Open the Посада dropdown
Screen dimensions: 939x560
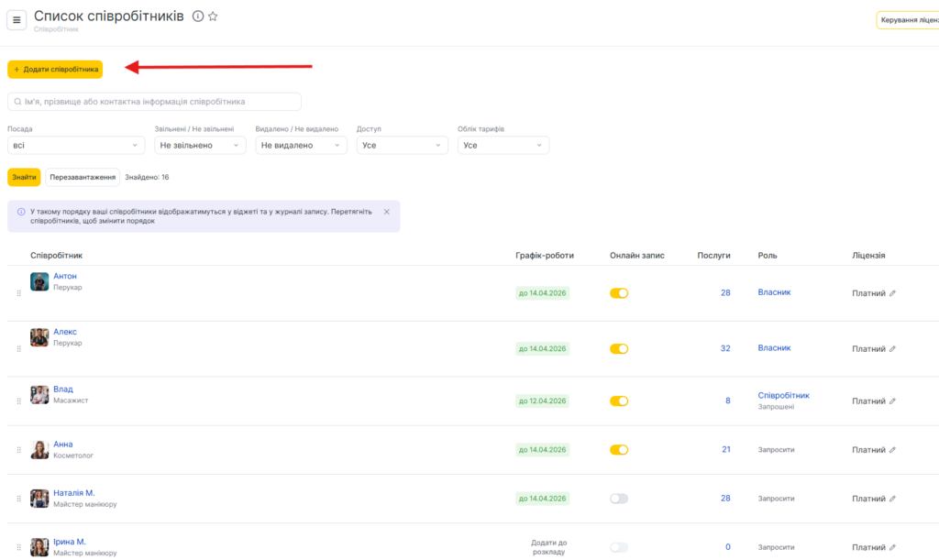tap(76, 145)
